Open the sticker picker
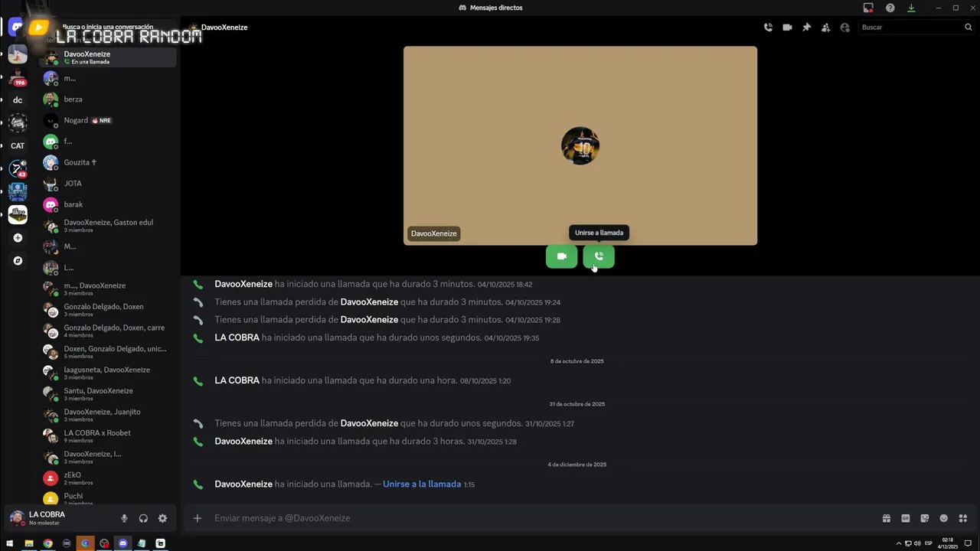The height and width of the screenshot is (551, 980). tap(924, 518)
